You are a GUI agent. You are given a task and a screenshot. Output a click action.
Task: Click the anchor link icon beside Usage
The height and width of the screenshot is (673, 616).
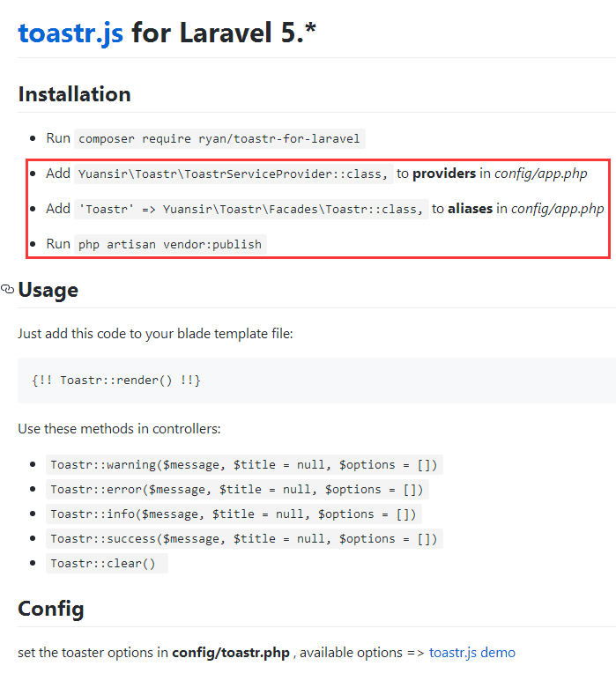pos(7,289)
